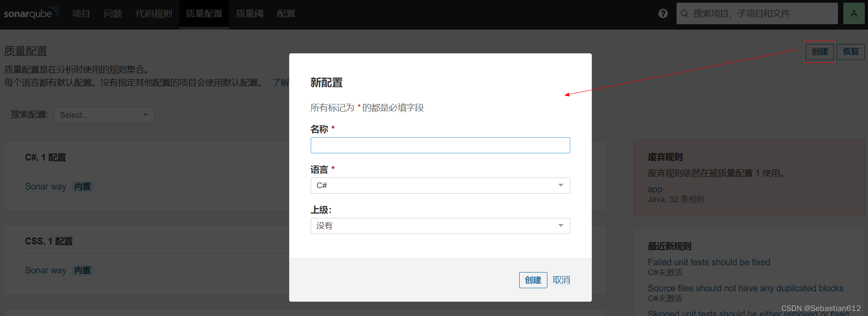Open the 搜索配置 Select dropdown
The height and width of the screenshot is (316, 868).
click(x=104, y=115)
